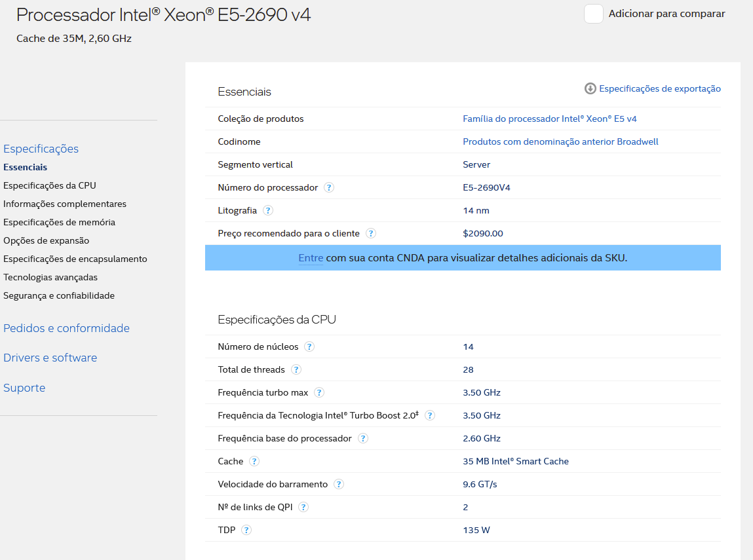Go to Segurança e confiabilidade sidebar item
The image size is (753, 560).
59,295
